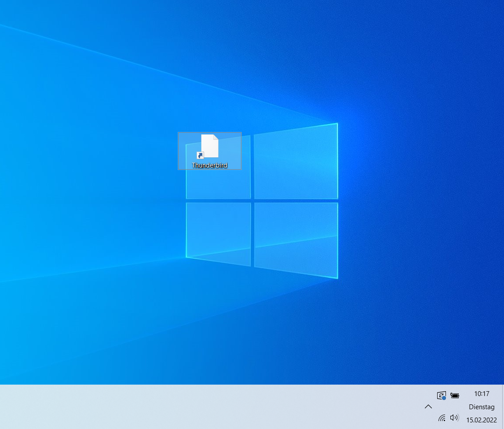Click the charging plug symbol beside the battery
Image resolution: width=504 pixels, height=429 pixels.
click(451, 394)
